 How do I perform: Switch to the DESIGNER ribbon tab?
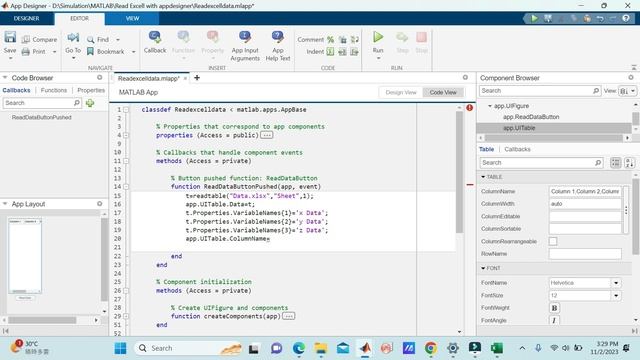(x=27, y=18)
